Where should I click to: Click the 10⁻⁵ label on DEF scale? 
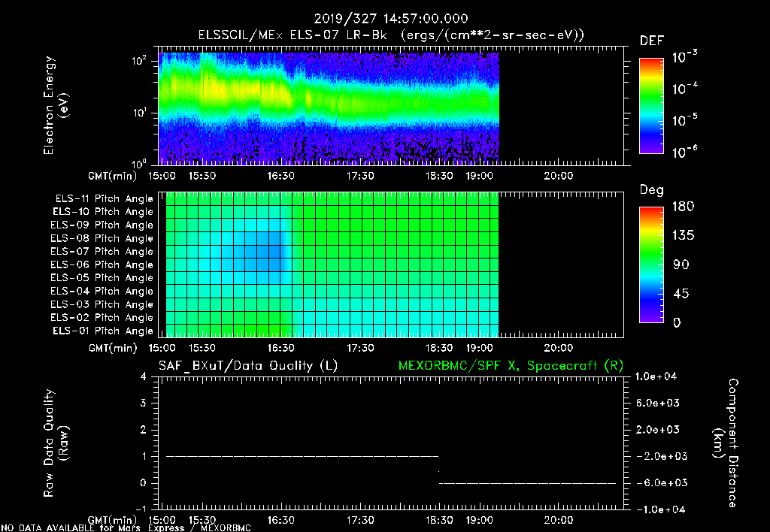point(684,119)
